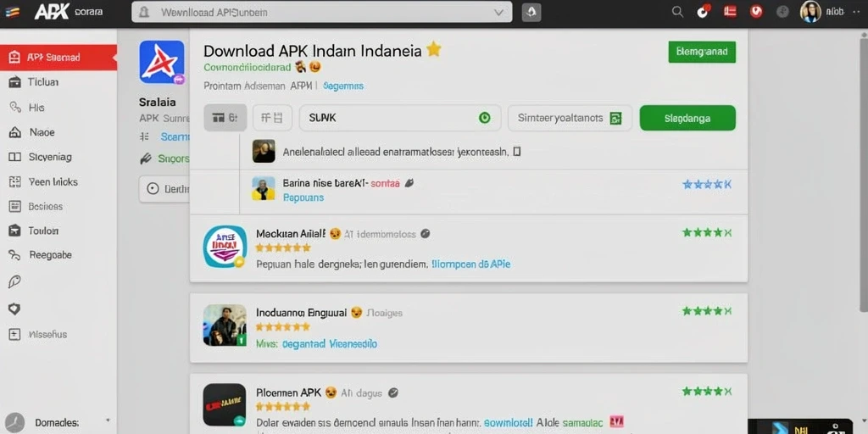Viewport: 868px width, 434px height.
Task: Click the green Blemgranad button
Action: pyautogui.click(x=702, y=52)
